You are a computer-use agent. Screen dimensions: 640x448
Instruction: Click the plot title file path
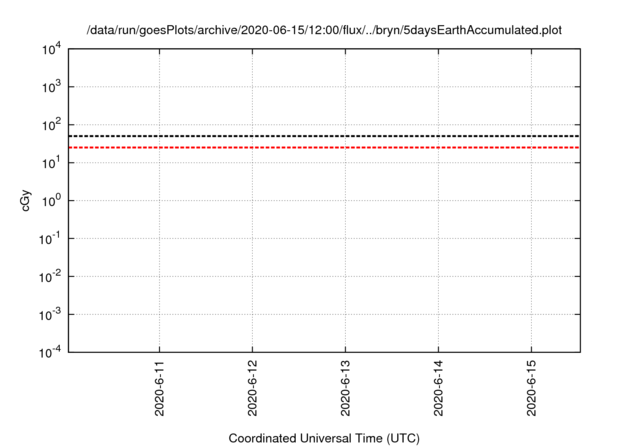tap(324, 30)
